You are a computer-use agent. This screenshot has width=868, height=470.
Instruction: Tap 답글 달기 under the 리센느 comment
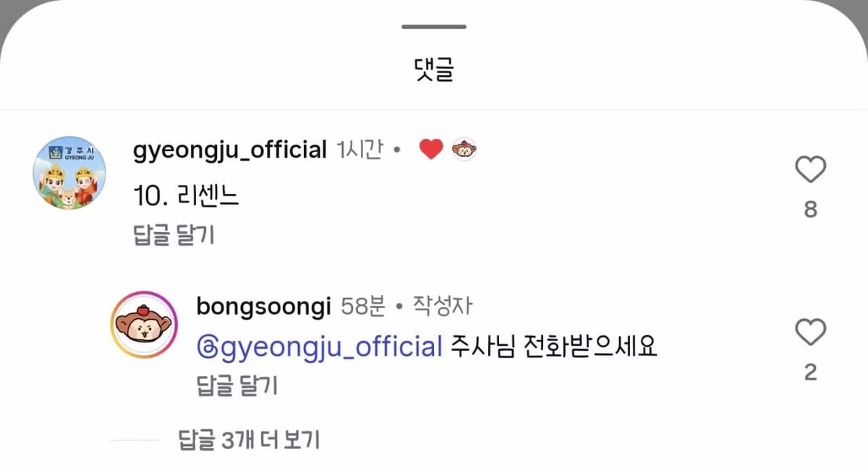click(x=174, y=235)
